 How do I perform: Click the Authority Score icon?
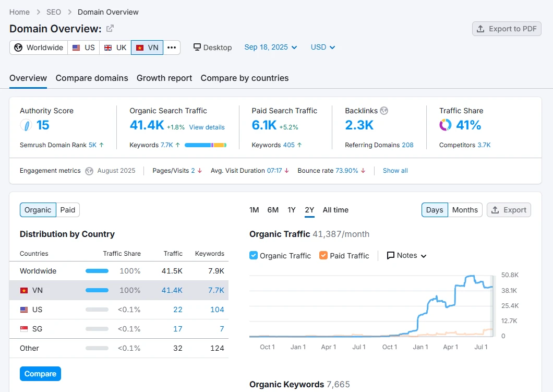tap(26, 125)
